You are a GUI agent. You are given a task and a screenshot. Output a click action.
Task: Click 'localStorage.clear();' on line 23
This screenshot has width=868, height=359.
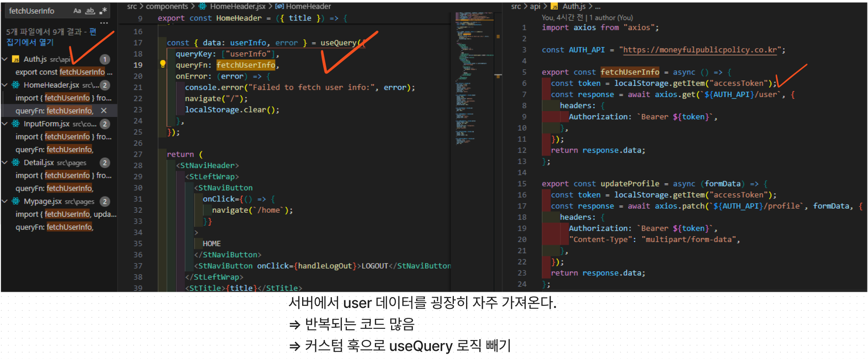[232, 110]
